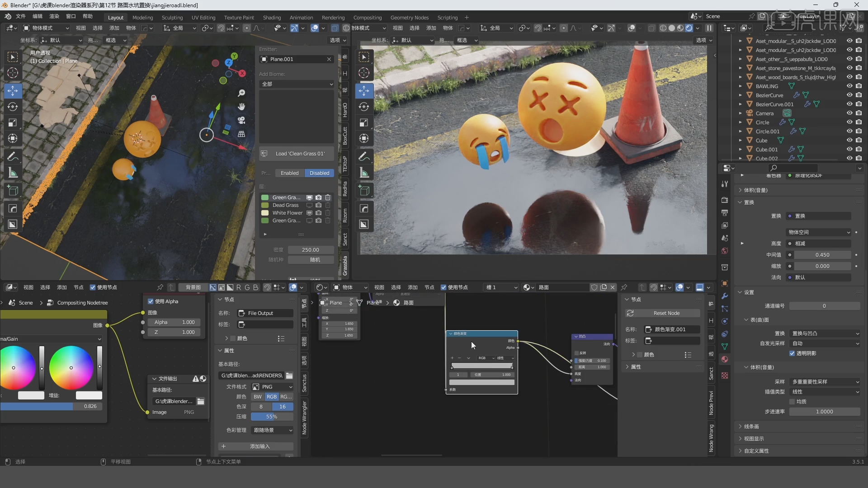This screenshot has width=868, height=488.
Task: Switch viewport to rendered shading mode
Action: (689, 28)
